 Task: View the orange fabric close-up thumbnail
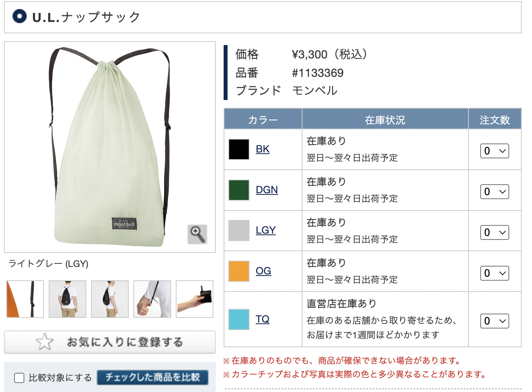pyautogui.click(x=25, y=299)
